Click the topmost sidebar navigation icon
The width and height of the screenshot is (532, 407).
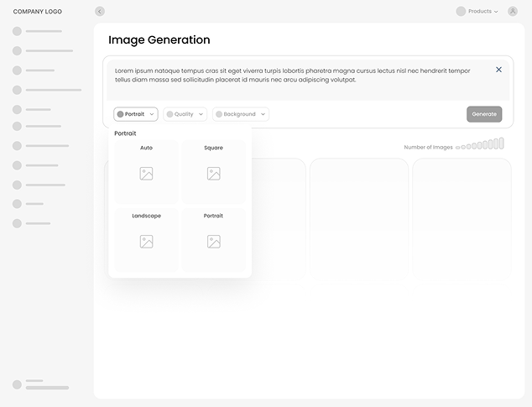pos(17,31)
